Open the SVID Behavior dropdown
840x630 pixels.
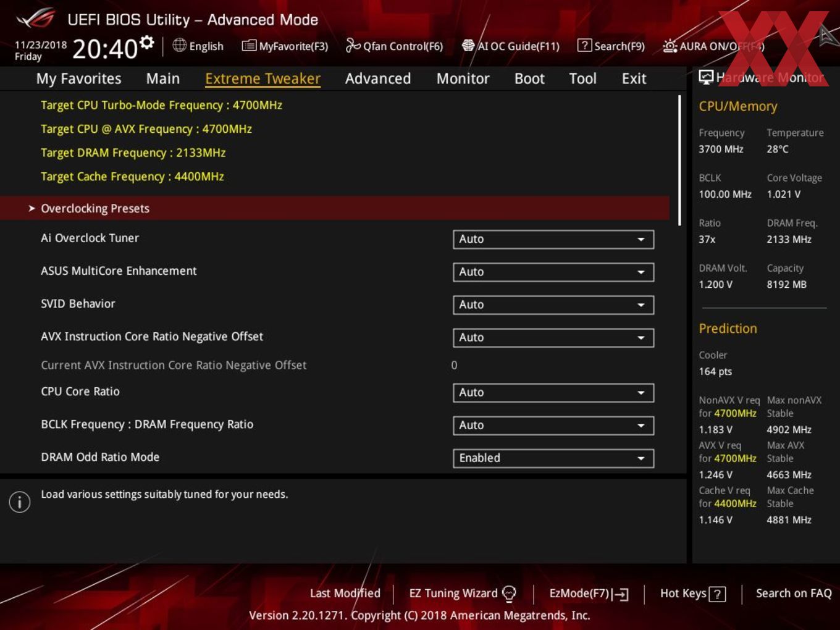pos(553,304)
